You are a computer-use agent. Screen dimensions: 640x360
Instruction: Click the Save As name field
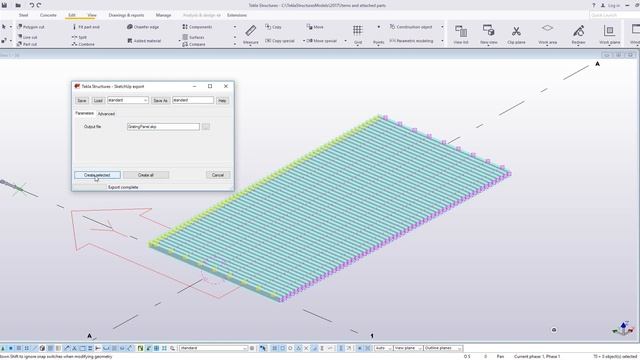point(193,100)
